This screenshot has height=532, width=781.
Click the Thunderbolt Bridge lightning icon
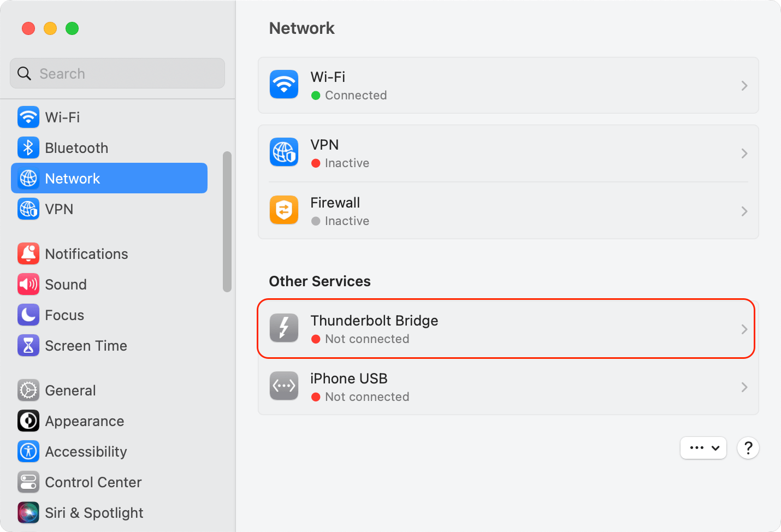coord(283,328)
